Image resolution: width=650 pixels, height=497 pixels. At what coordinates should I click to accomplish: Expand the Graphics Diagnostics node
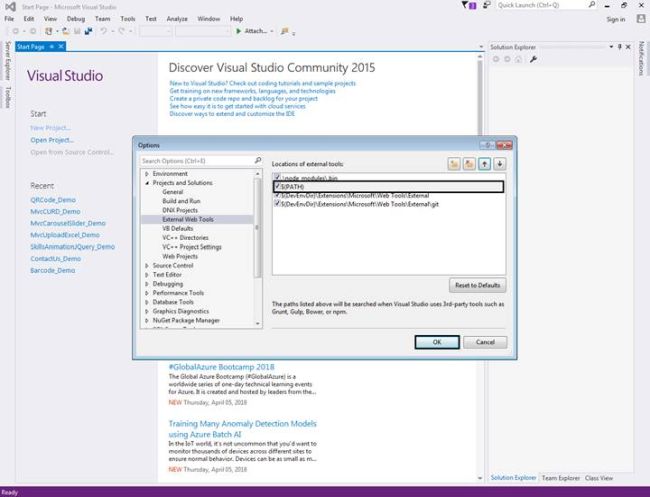pyautogui.click(x=147, y=311)
